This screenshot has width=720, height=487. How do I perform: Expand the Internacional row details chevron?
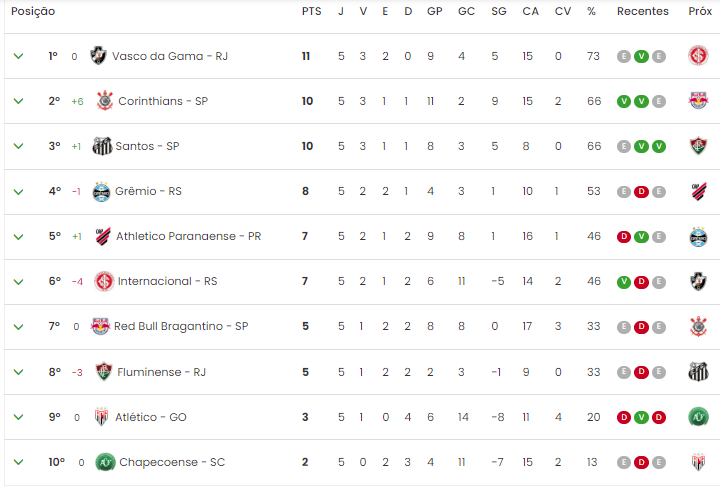pyautogui.click(x=18, y=281)
